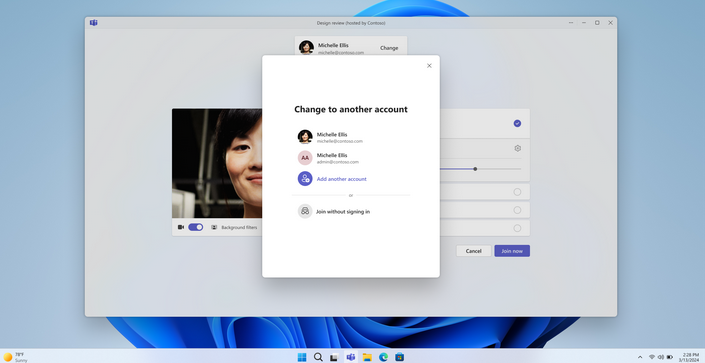Click the Join now button
This screenshot has height=363, width=705.
pos(512,251)
